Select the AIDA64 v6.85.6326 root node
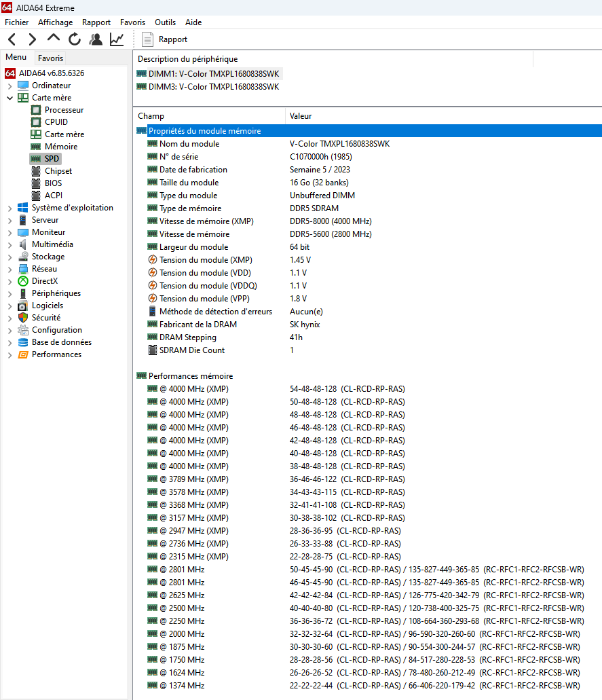This screenshot has width=602, height=700. coord(52,73)
